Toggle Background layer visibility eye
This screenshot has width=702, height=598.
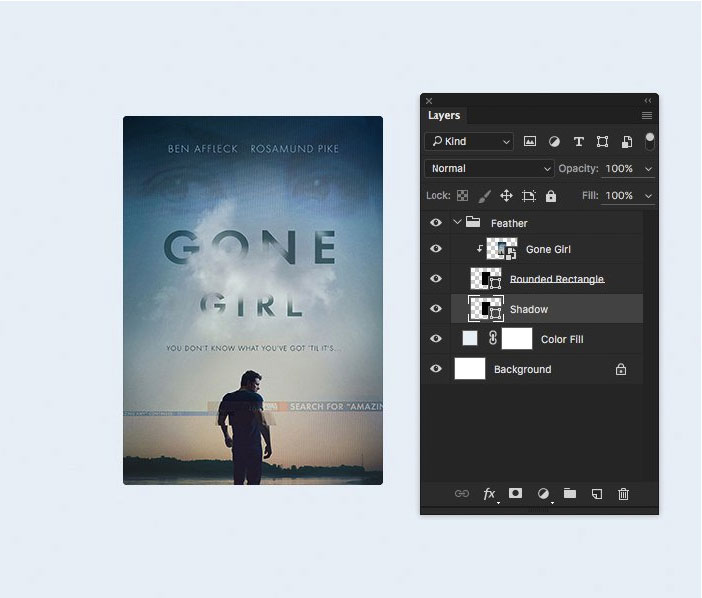pos(436,369)
